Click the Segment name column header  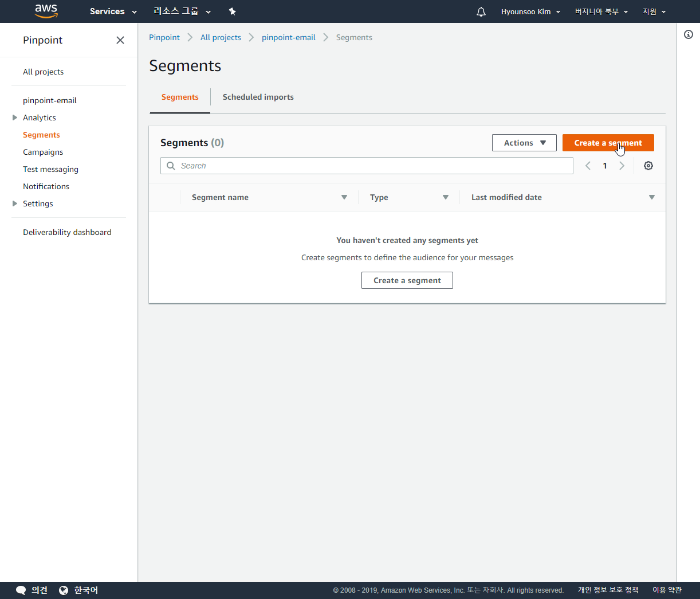point(220,197)
